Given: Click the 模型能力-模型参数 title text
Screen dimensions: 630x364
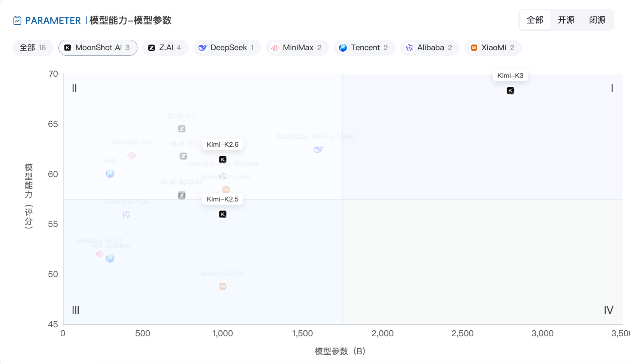Looking at the screenshot, I should [x=130, y=20].
